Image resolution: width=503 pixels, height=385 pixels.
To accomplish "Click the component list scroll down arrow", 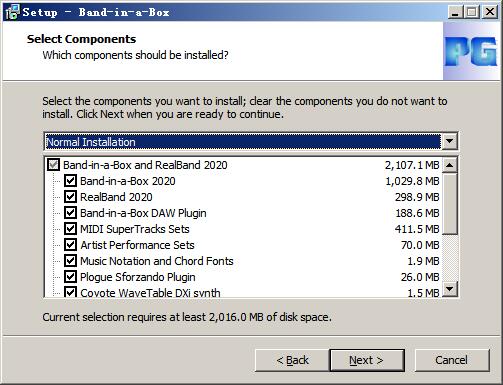I will (x=450, y=289).
